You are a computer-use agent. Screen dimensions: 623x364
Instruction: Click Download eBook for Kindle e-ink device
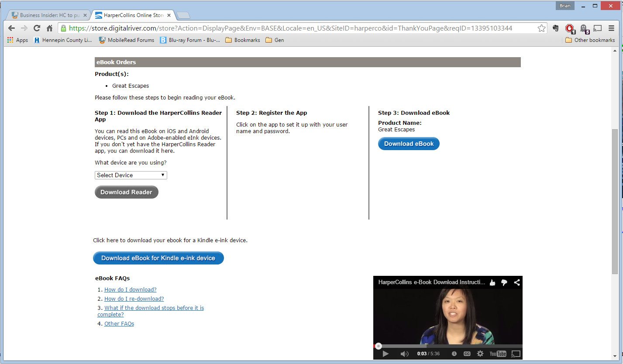click(x=158, y=258)
